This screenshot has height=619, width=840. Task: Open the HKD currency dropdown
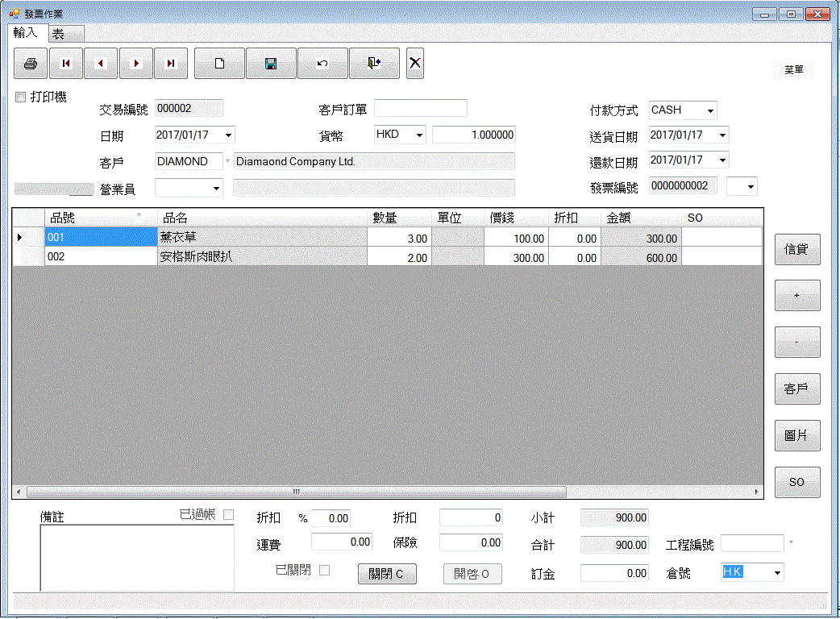420,135
